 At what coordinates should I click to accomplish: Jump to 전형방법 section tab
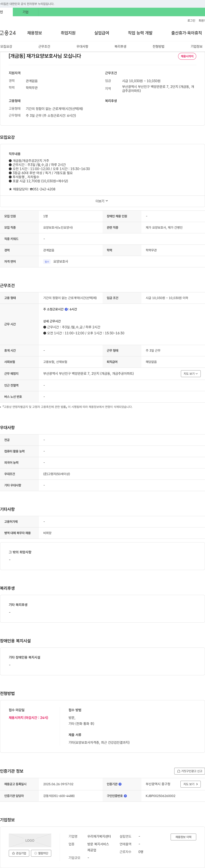[x=158, y=46]
